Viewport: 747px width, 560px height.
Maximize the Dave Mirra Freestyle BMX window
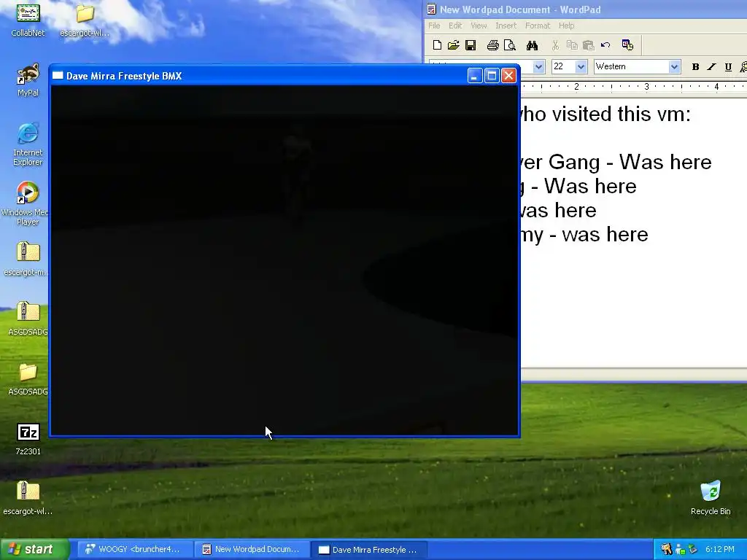492,76
